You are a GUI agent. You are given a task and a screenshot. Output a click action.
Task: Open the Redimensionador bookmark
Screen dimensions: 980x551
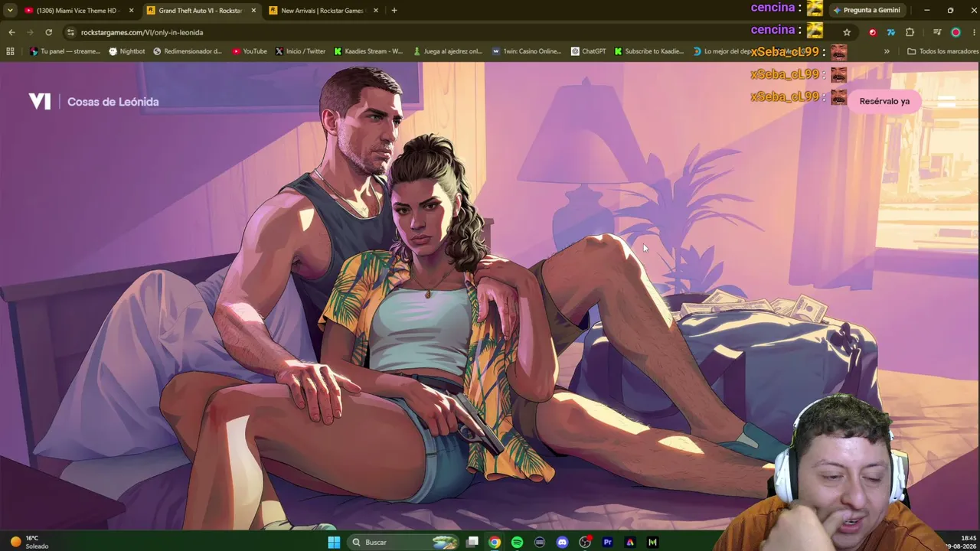tap(188, 51)
